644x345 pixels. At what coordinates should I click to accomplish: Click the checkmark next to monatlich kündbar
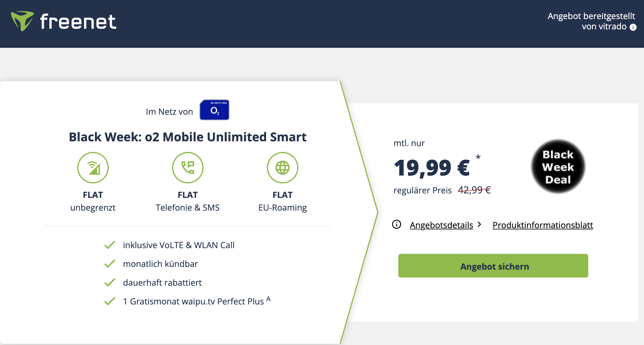point(110,263)
